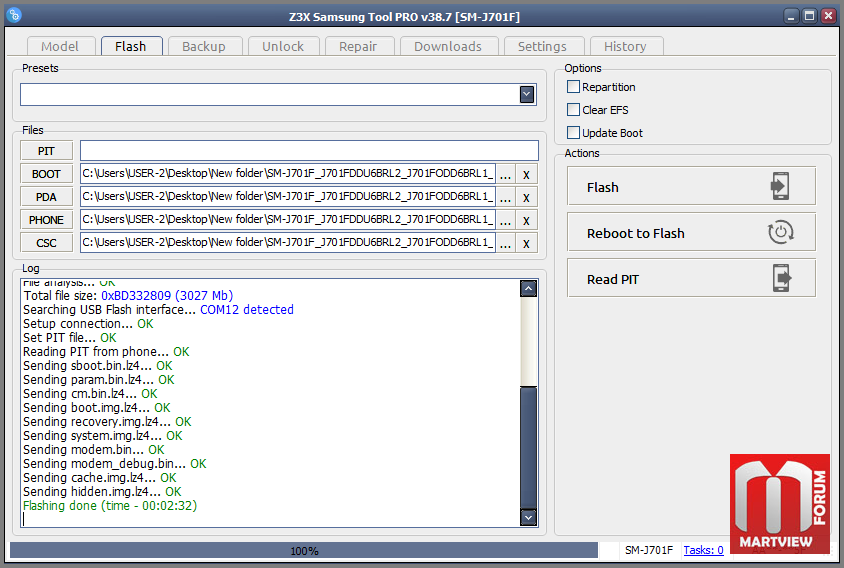Close the Z3X Samsung Tool window
Image resolution: width=844 pixels, height=568 pixels.
tap(828, 16)
